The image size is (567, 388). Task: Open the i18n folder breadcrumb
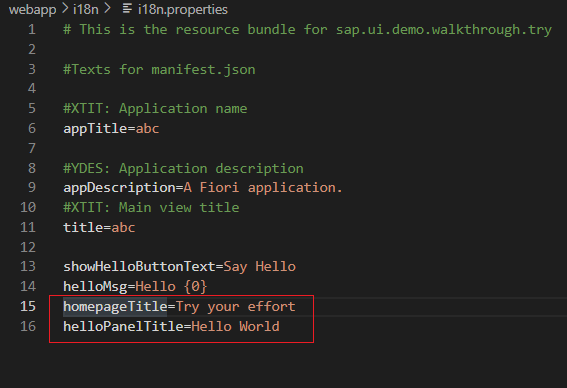(x=86, y=9)
